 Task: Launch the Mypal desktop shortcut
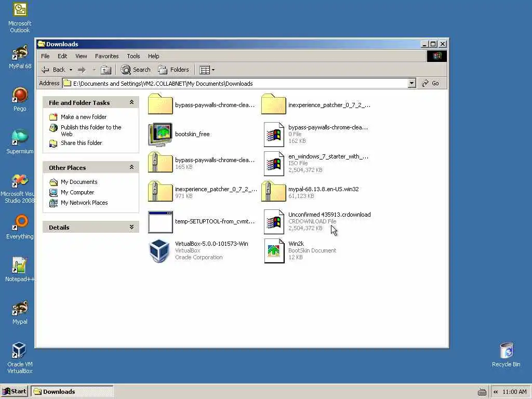pyautogui.click(x=20, y=312)
